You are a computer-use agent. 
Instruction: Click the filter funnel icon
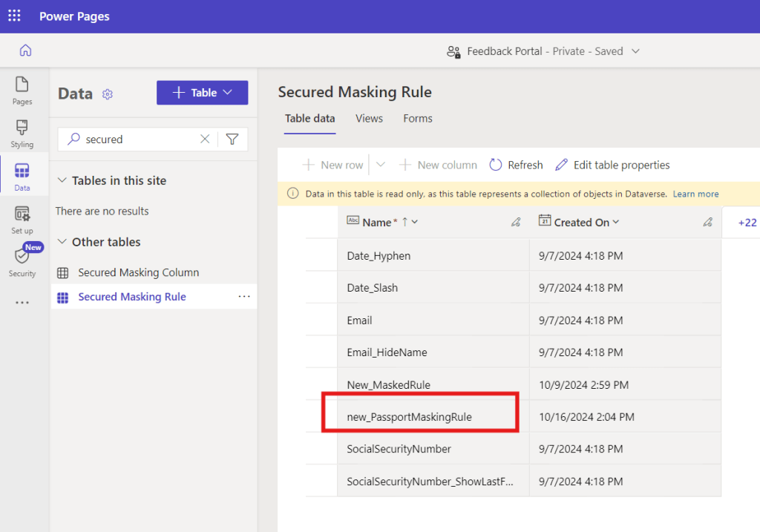232,139
